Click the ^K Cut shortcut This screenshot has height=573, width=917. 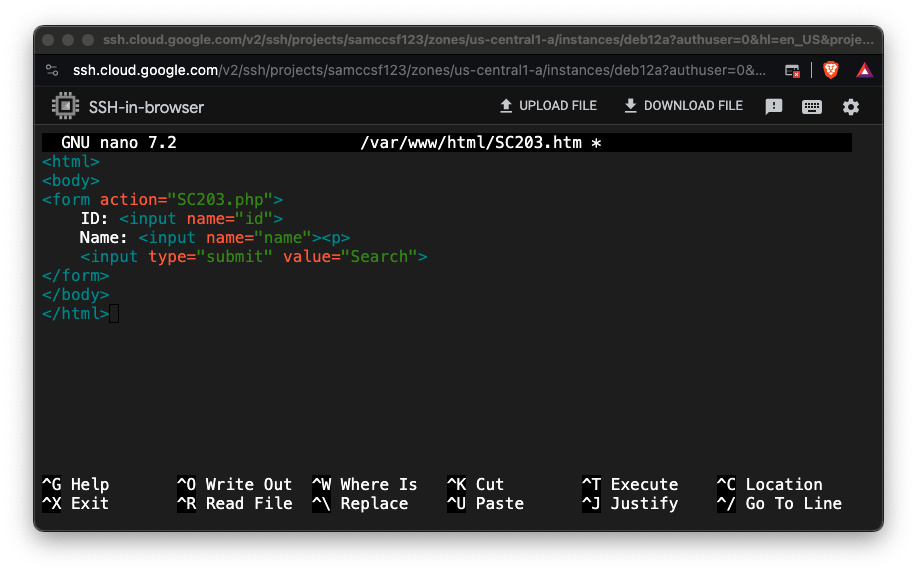coord(475,484)
